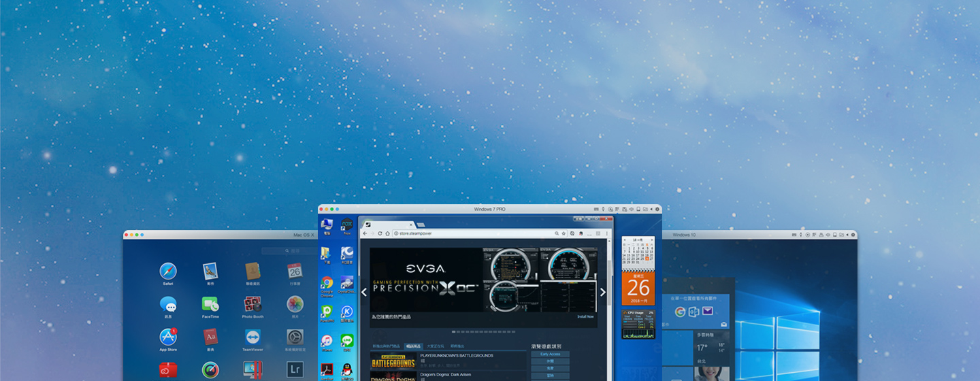Open the Photos flower icon in Launchpad

295,304
